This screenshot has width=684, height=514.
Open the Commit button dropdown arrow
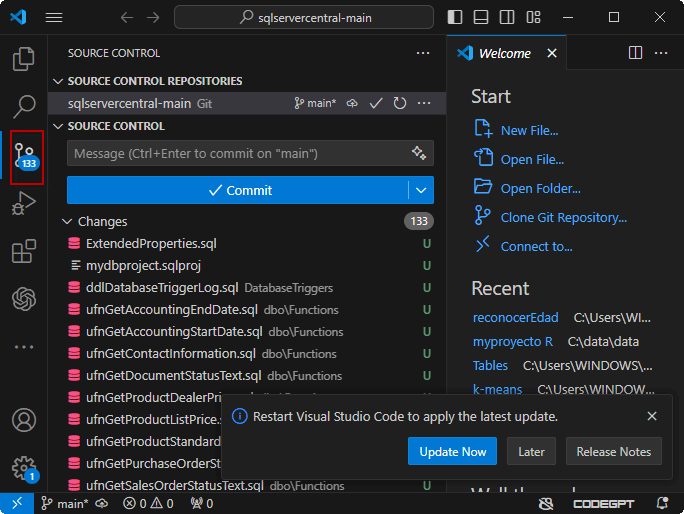point(421,190)
